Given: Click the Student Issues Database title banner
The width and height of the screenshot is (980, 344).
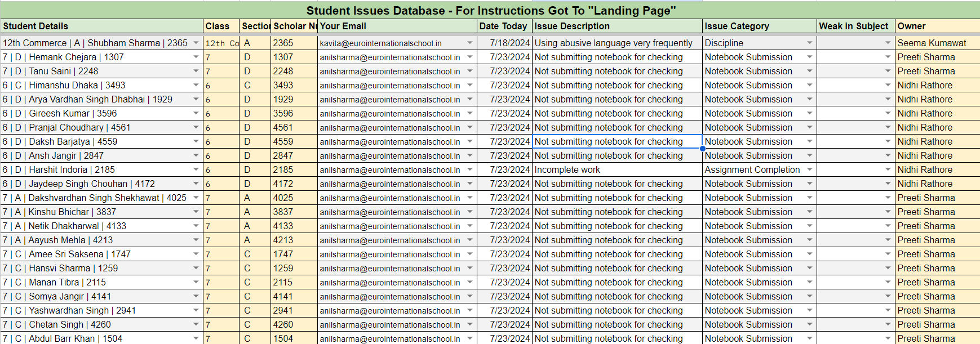Looking at the screenshot, I should click(490, 11).
